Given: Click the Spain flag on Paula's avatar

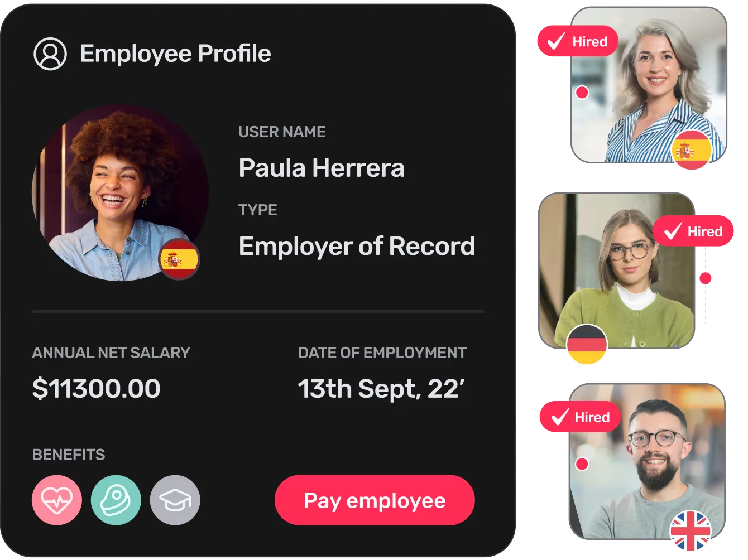Looking at the screenshot, I should coord(179,259).
